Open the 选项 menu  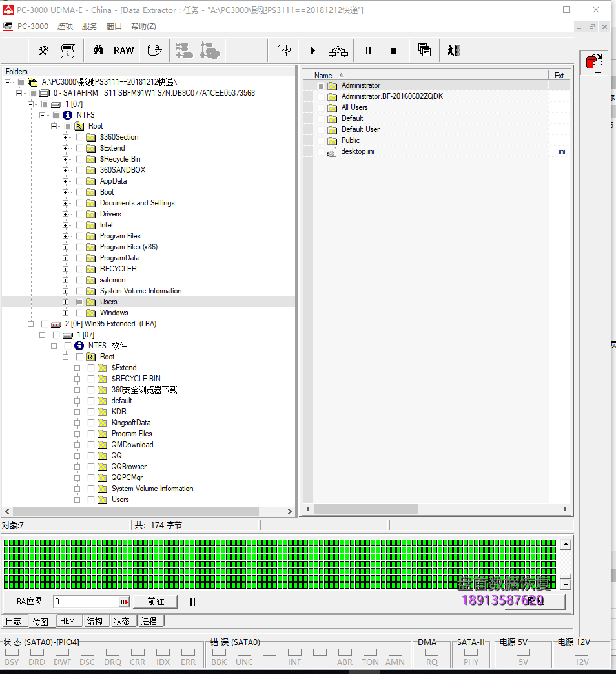pyautogui.click(x=65, y=26)
